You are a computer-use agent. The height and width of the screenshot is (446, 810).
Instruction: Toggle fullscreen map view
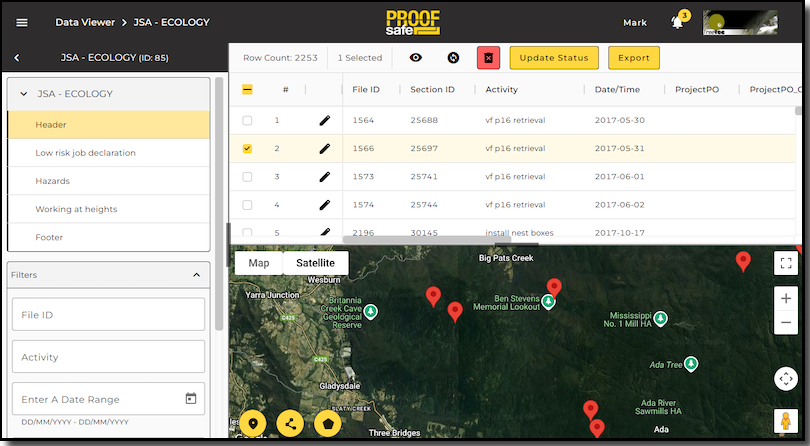click(785, 263)
